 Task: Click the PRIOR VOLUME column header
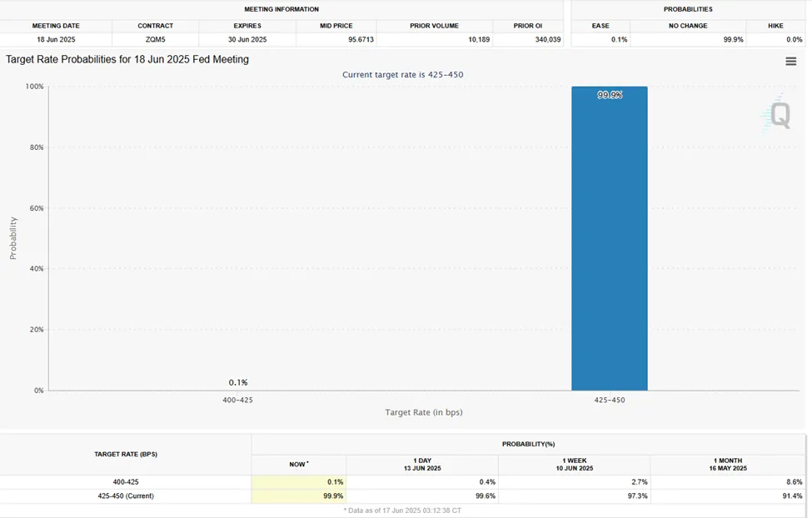[435, 26]
